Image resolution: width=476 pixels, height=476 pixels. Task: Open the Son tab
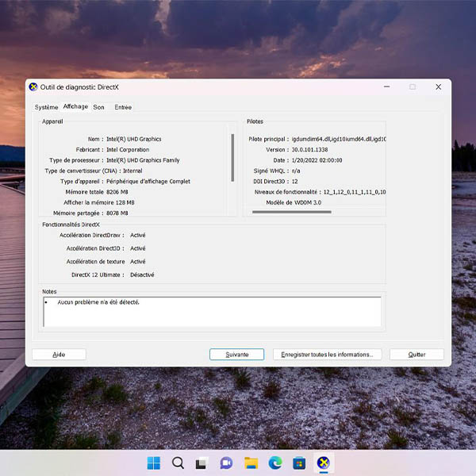tap(98, 107)
